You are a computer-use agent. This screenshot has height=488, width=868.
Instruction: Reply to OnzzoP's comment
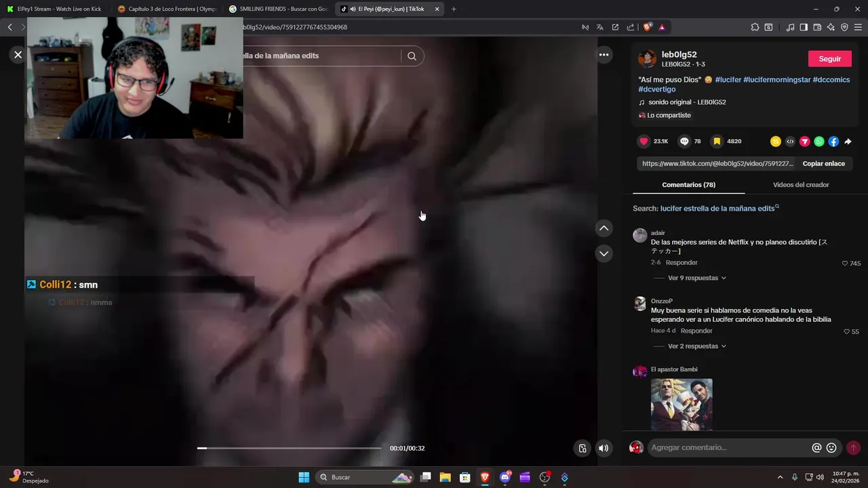[x=696, y=331]
